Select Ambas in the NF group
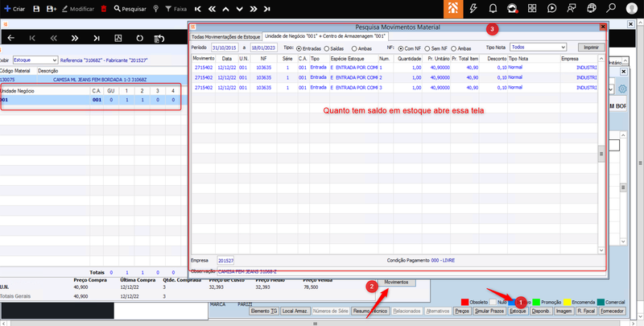Image resolution: width=644 pixels, height=326 pixels. 454,48
